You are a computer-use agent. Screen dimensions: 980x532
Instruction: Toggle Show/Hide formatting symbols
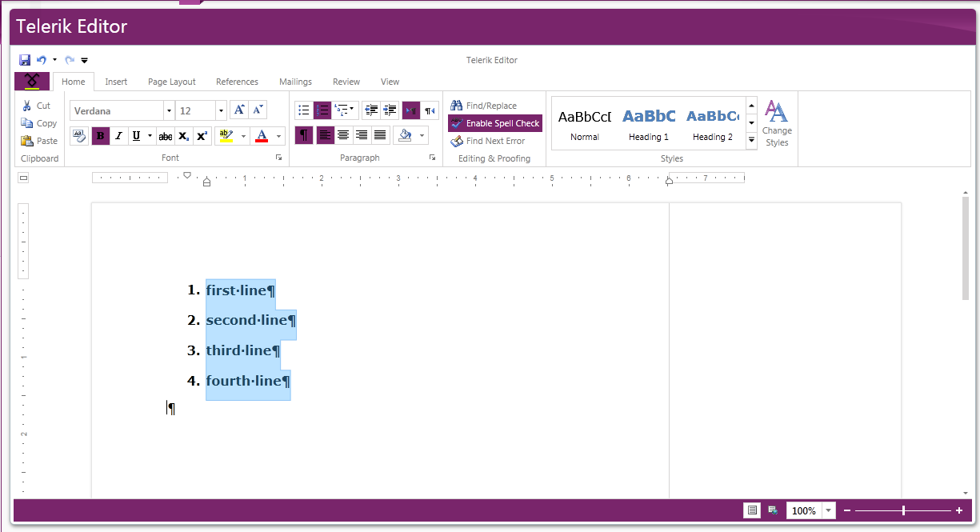[x=304, y=135]
